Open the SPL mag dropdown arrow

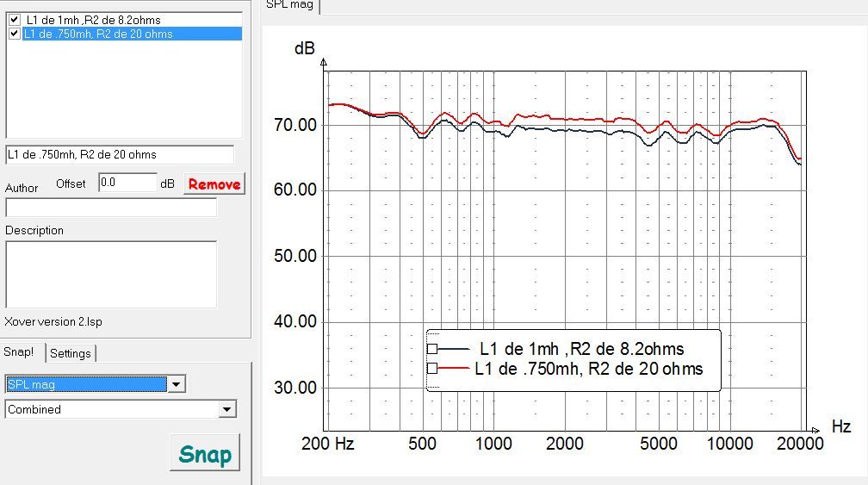(176, 384)
